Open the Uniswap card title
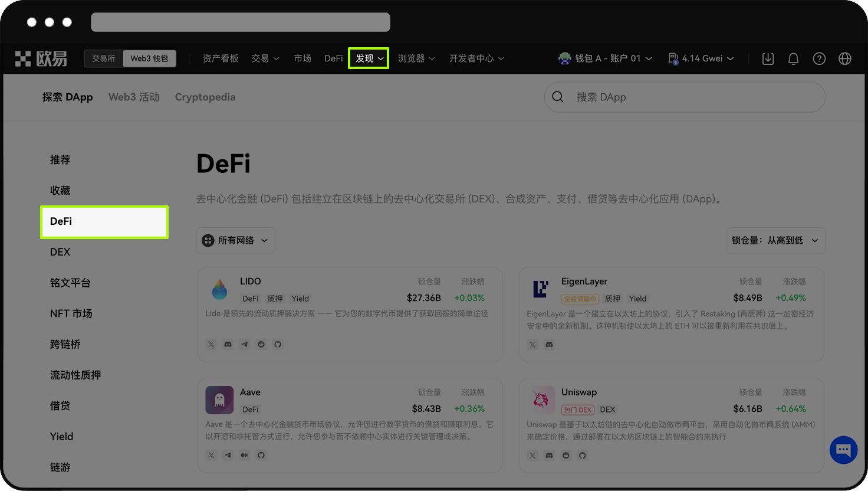 point(579,392)
